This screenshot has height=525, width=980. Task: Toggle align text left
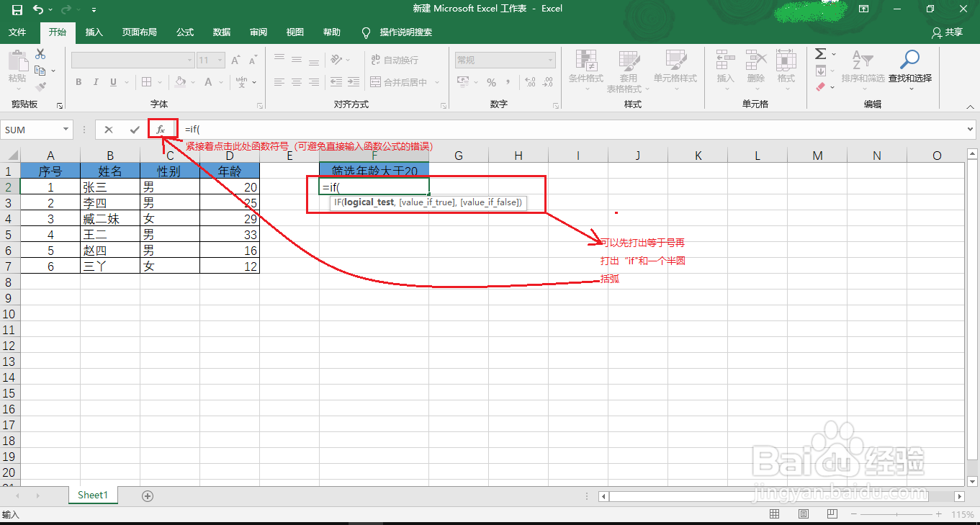click(x=279, y=82)
